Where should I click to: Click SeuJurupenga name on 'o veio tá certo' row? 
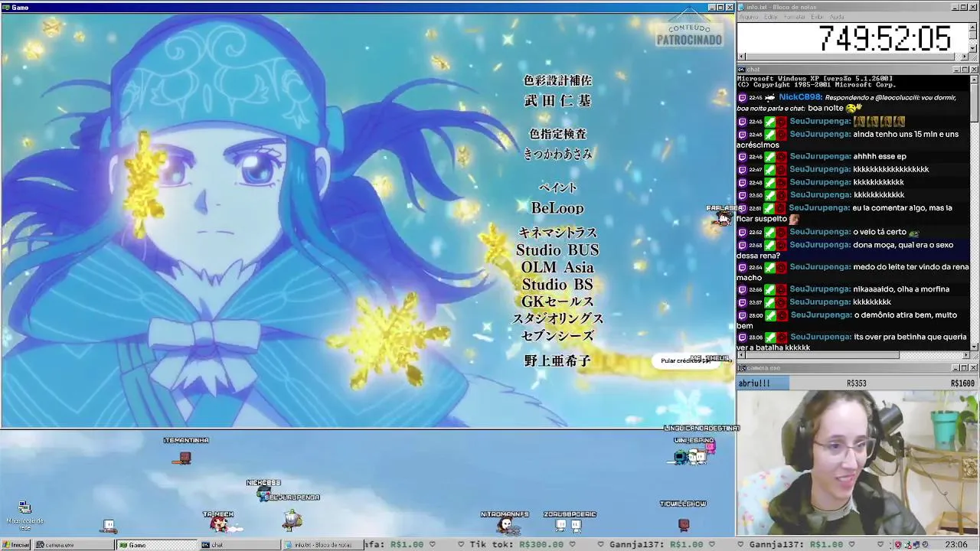[819, 232]
